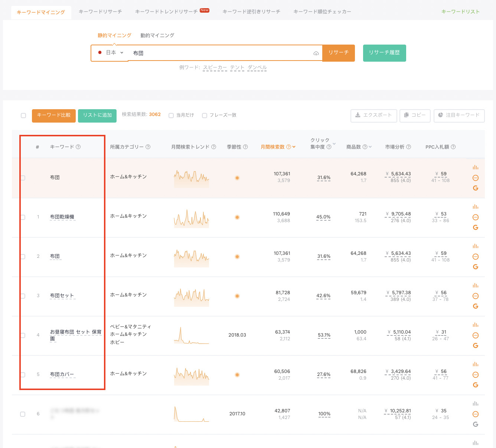
Task: Click help icon next to PPC入札額 header
Action: point(453,147)
